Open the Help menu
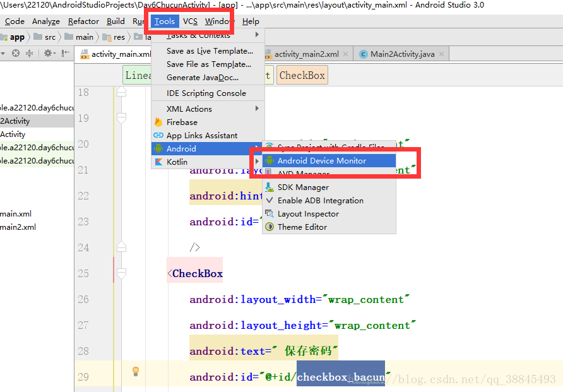Screen dimensions: 563x392 click(251, 21)
